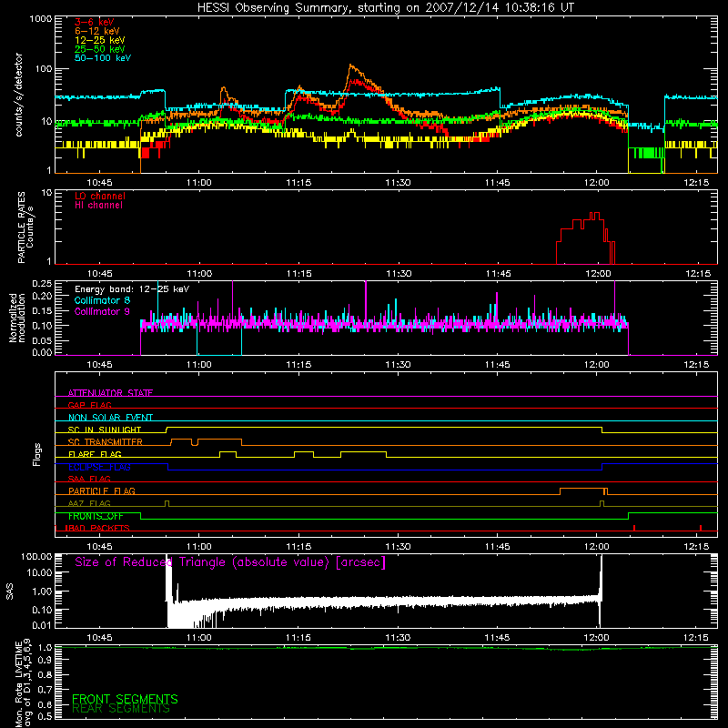The image size is (728, 728).
Task: Click the AAZ FLAG label
Action: click(x=89, y=503)
